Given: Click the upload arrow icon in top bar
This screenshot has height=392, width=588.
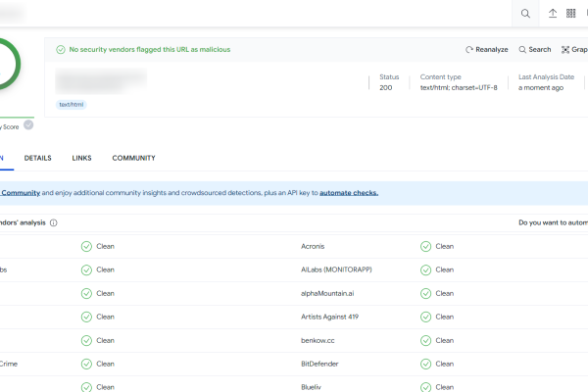Looking at the screenshot, I should pyautogui.click(x=553, y=13).
